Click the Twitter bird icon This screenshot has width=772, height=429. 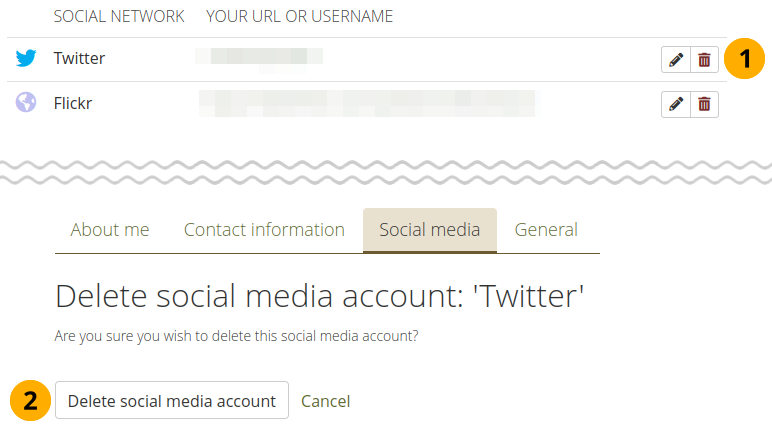[x=26, y=59]
